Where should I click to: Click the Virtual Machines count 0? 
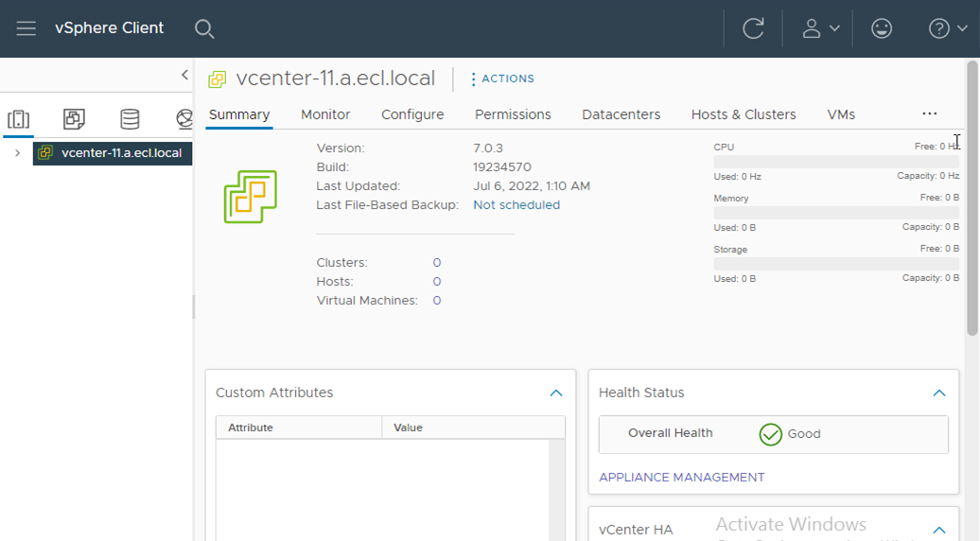point(437,301)
